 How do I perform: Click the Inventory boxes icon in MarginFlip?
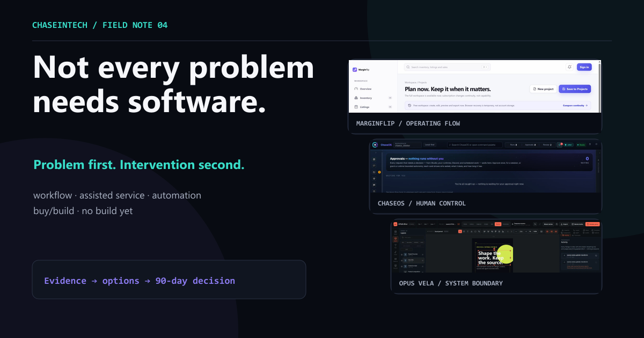356,98
